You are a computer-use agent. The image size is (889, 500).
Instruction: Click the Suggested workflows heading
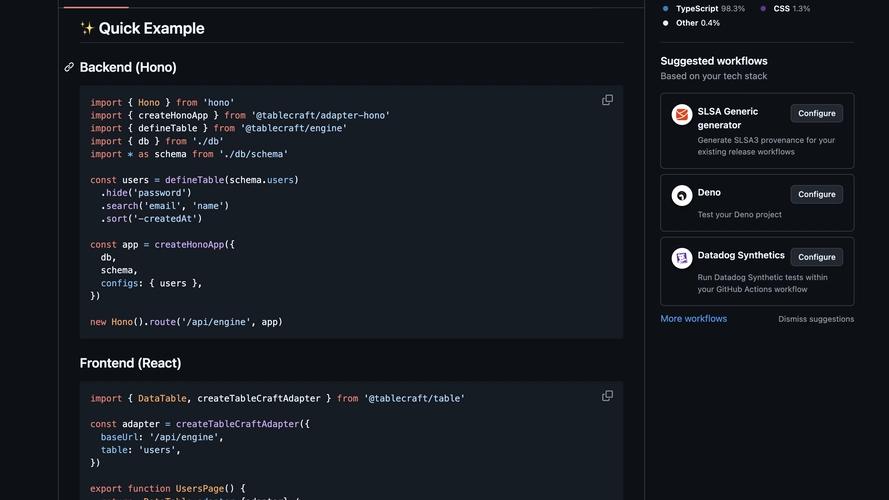(x=714, y=61)
